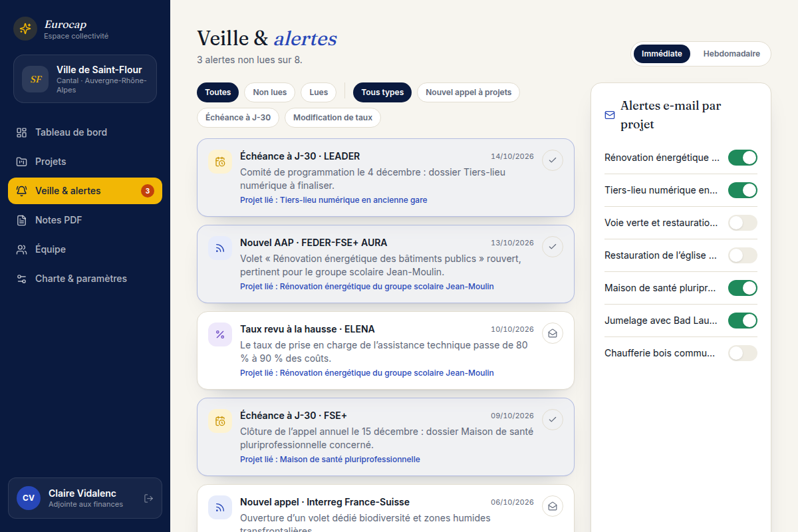The image size is (798, 532).
Task: Mark Interreg France-Suisse alert as unread
Action: tap(553, 506)
